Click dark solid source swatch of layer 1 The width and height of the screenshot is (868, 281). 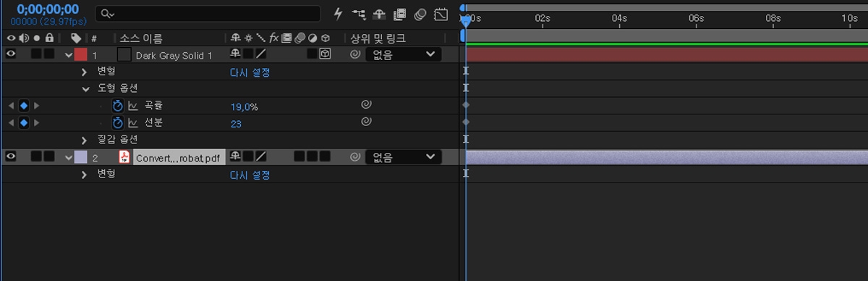124,54
